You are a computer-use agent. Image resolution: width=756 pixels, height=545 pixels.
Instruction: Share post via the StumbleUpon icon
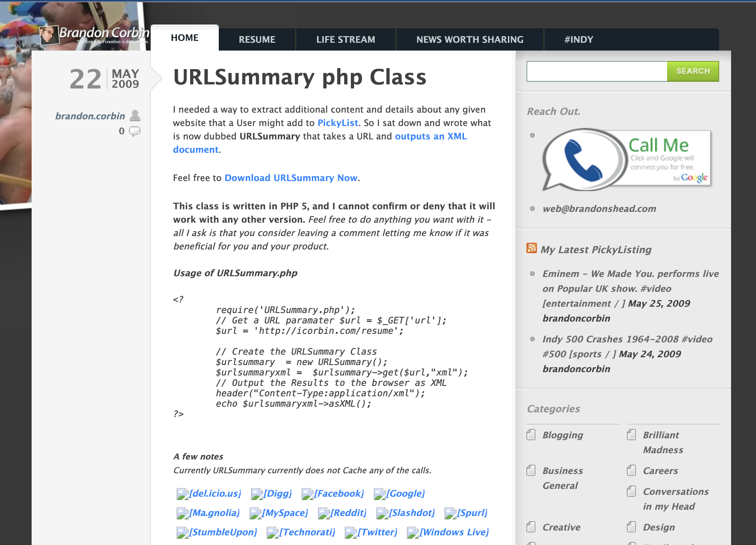click(x=182, y=532)
